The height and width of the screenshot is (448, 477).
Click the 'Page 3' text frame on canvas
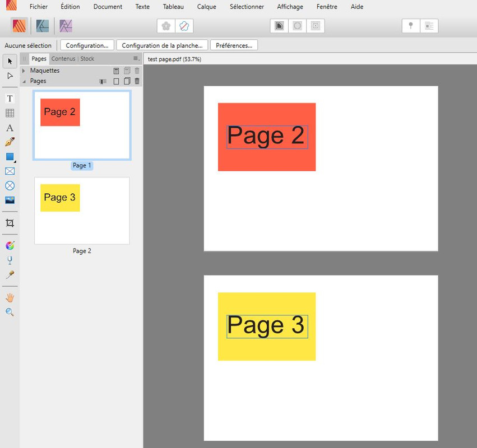267,326
